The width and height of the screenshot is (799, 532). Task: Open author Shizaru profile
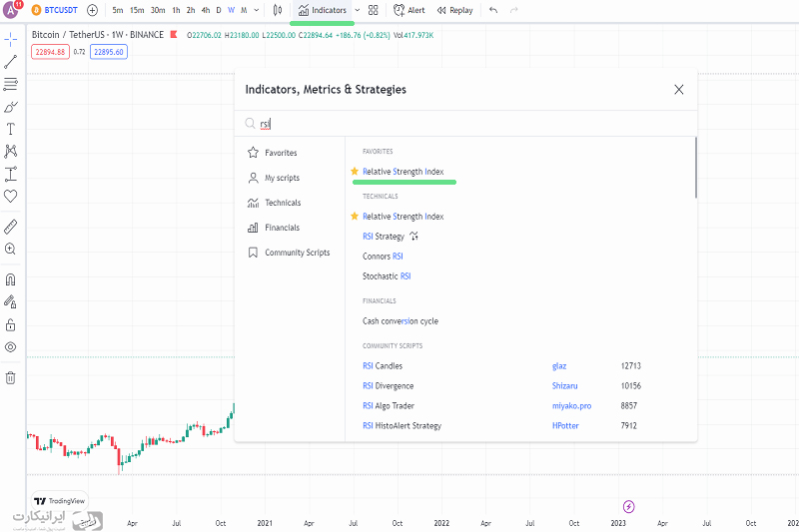click(564, 386)
